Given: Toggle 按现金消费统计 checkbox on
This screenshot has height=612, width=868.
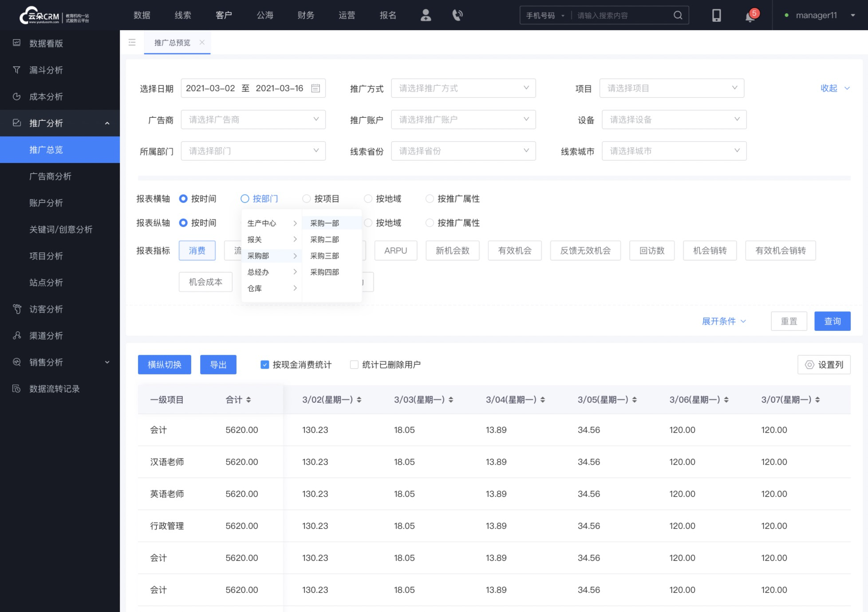Looking at the screenshot, I should (264, 364).
